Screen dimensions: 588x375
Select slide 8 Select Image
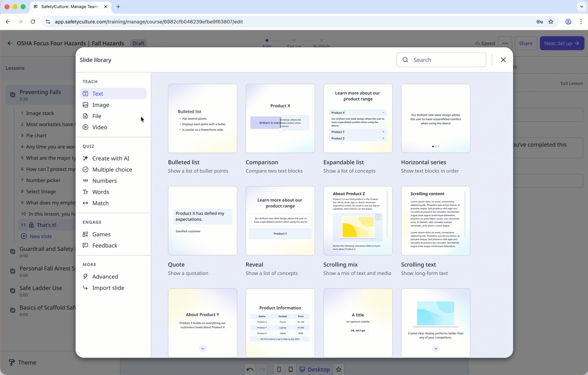click(47, 191)
